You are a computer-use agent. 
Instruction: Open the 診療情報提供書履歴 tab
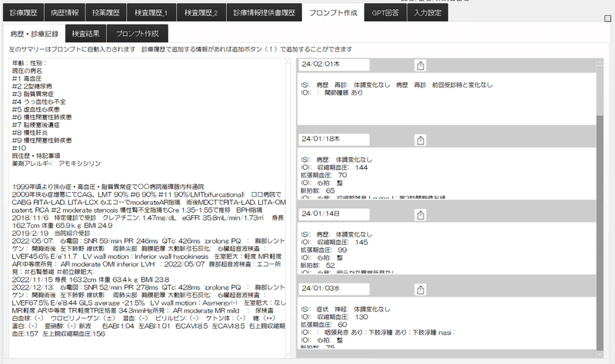(x=264, y=12)
